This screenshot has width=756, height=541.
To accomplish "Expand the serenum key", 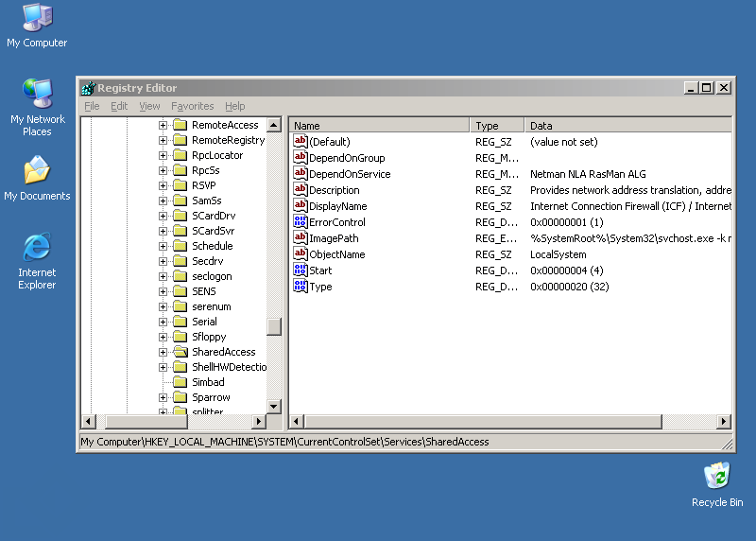I will [x=163, y=307].
